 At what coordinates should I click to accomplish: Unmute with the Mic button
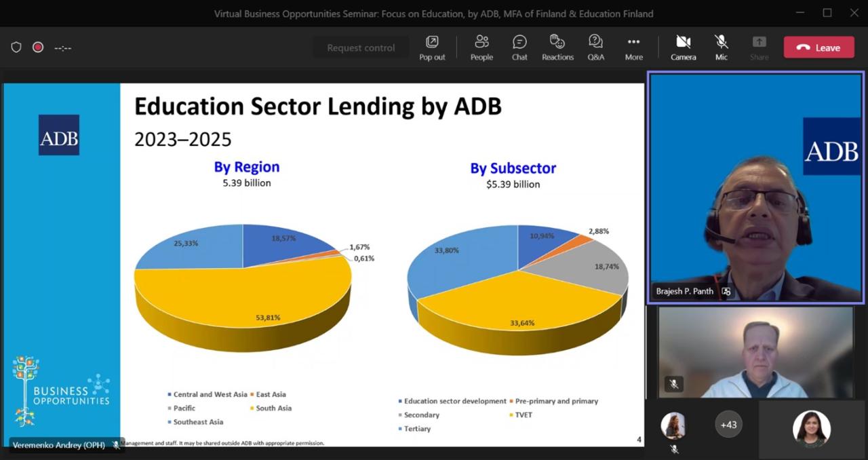tap(721, 47)
